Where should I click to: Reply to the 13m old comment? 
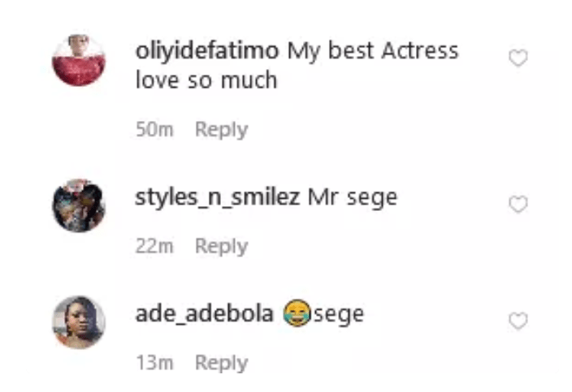(222, 364)
